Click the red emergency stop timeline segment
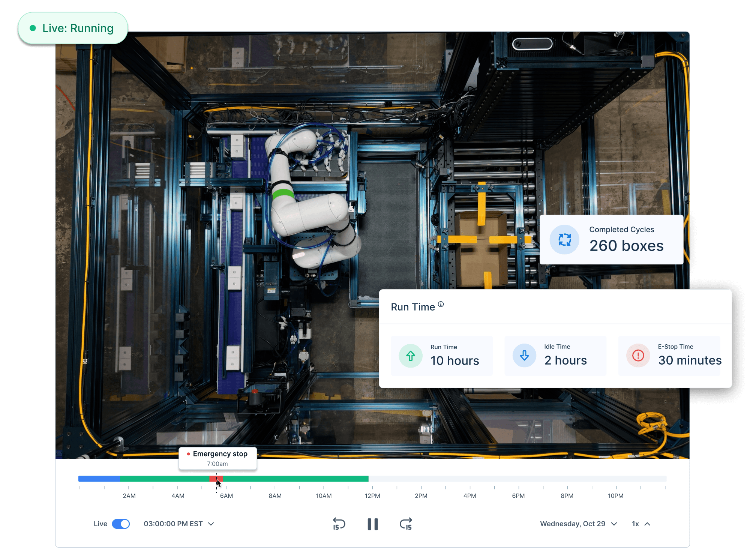Image resolution: width=750 pixels, height=560 pixels. point(216,479)
